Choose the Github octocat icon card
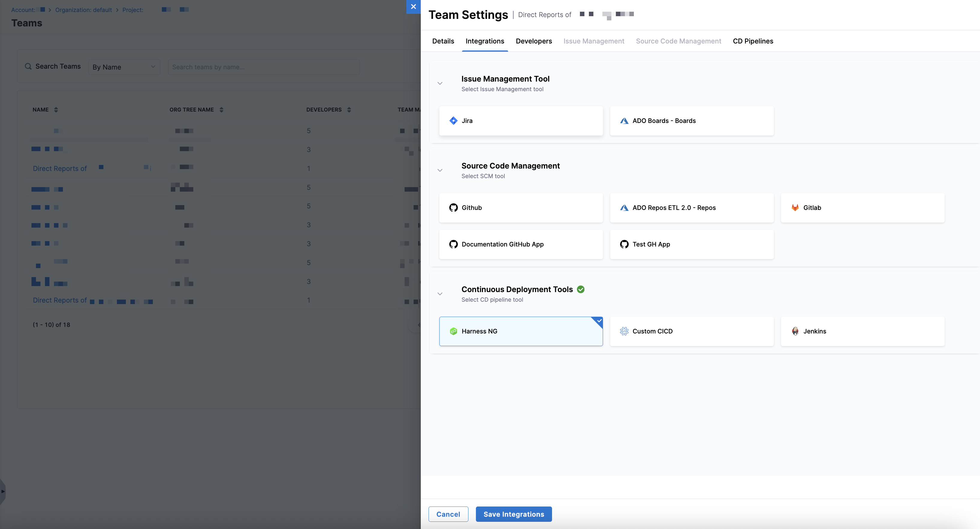This screenshot has width=980, height=529. [453, 208]
